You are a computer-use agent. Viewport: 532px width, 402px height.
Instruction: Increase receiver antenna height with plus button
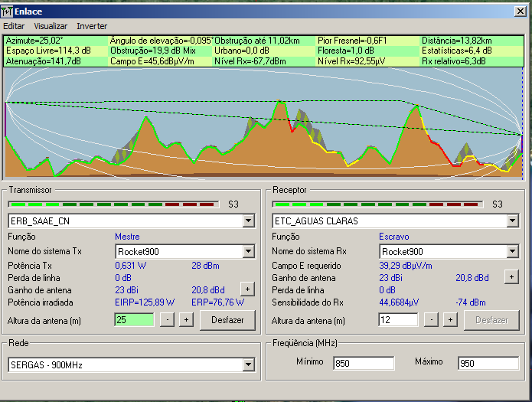point(450,319)
